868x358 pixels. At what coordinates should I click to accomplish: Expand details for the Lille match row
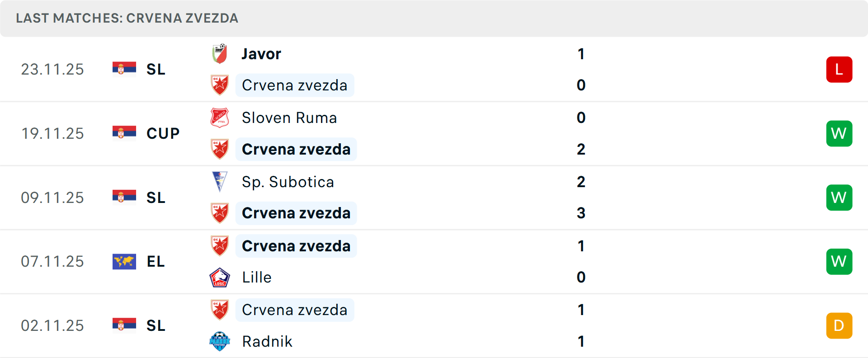pos(497,261)
